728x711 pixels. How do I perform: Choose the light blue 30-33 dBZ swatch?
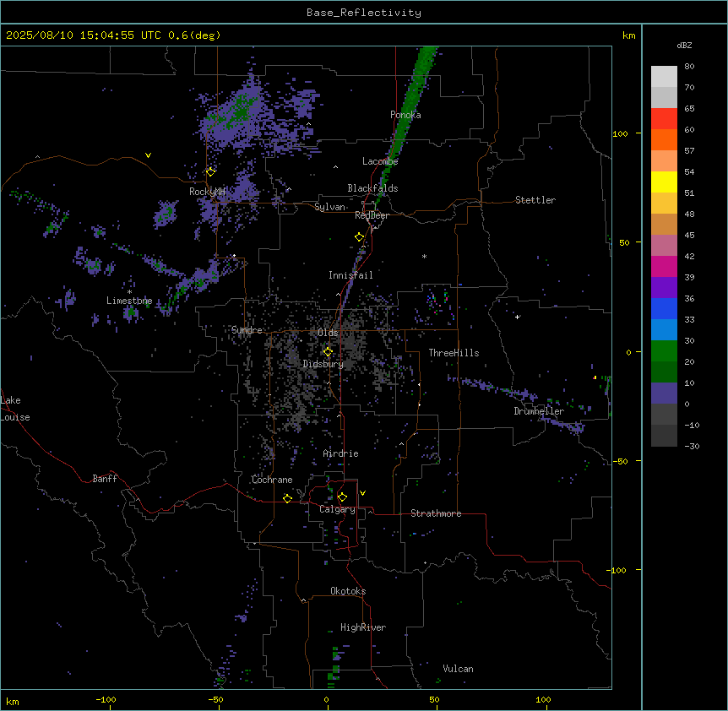(664, 330)
